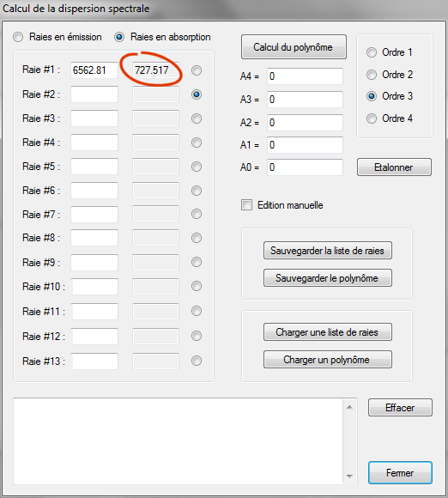Select the radio button for Raie #5
Screen dimensions: 448x498
tap(197, 167)
